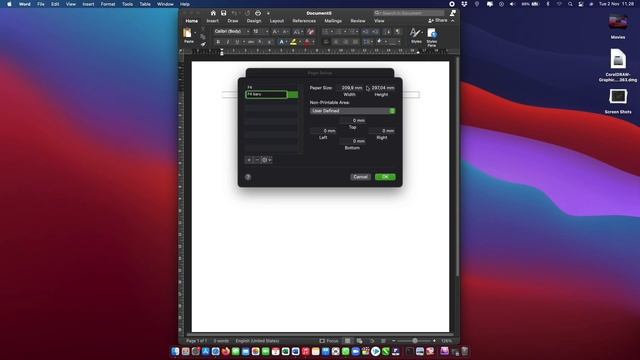Open Trash in the Dock
Image resolution: width=640 pixels, height=360 pixels.
(x=464, y=351)
